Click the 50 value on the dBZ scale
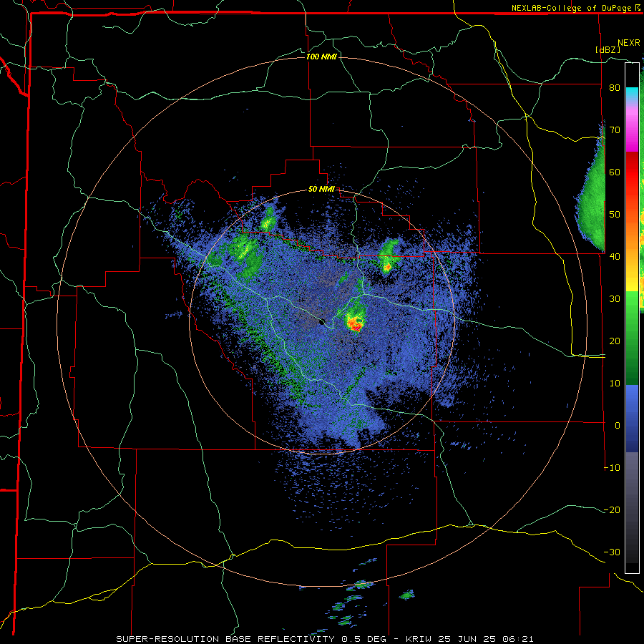This screenshot has height=644, width=644. 614,215
